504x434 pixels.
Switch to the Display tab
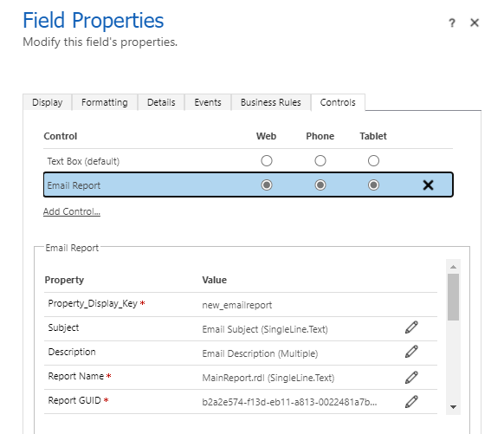click(x=48, y=102)
